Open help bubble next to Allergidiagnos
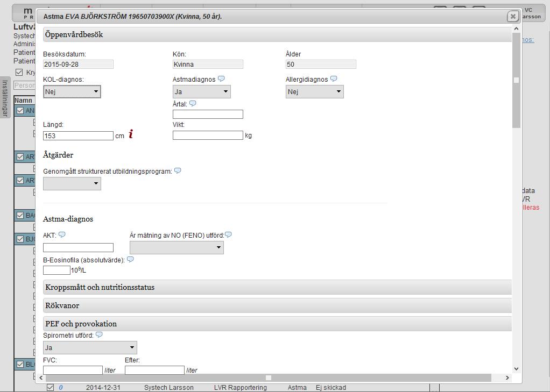This screenshot has height=392, width=550. click(x=334, y=79)
